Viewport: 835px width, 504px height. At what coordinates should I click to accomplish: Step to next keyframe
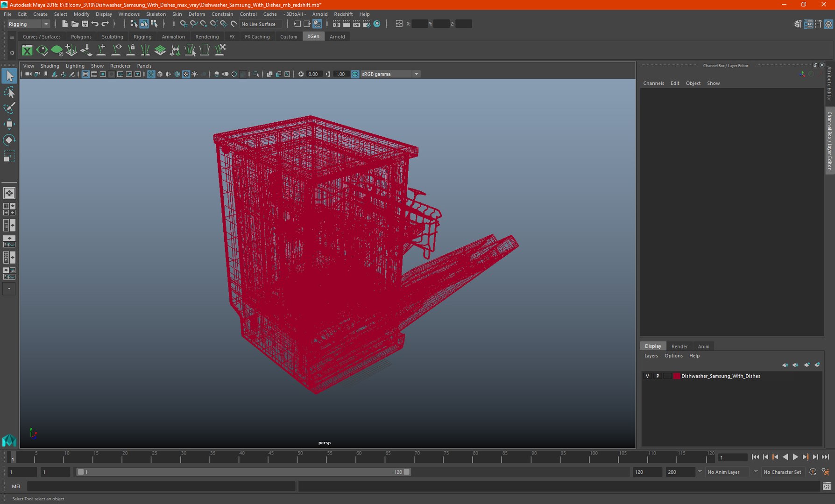tap(806, 457)
